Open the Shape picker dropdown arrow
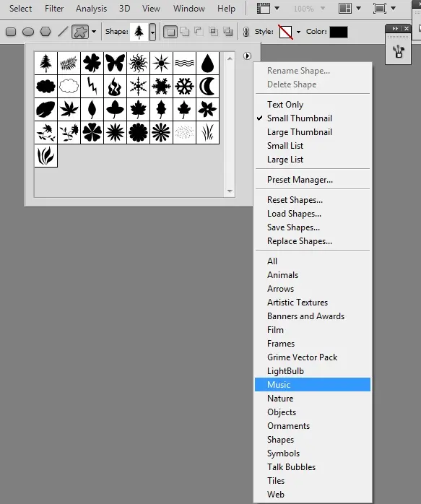 pyautogui.click(x=152, y=32)
